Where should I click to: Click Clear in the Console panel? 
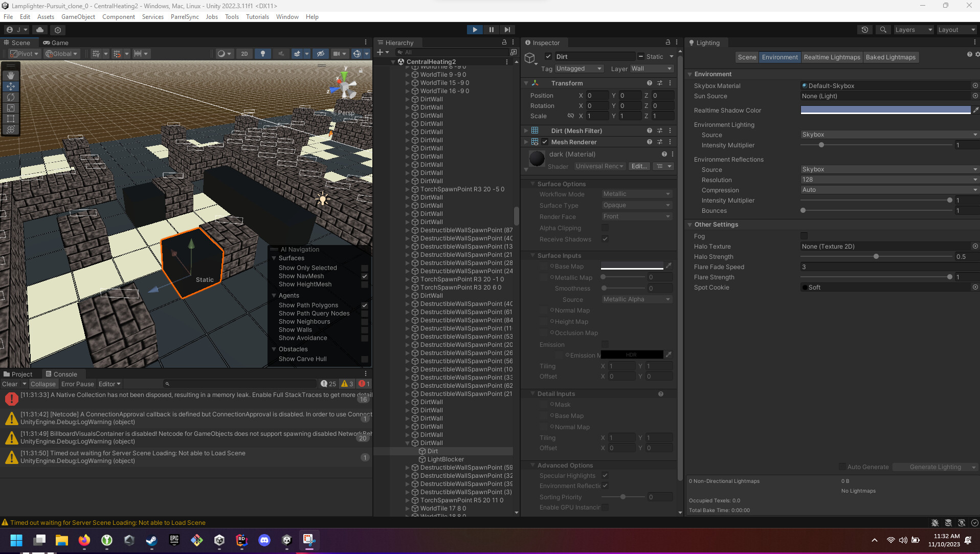tap(9, 384)
